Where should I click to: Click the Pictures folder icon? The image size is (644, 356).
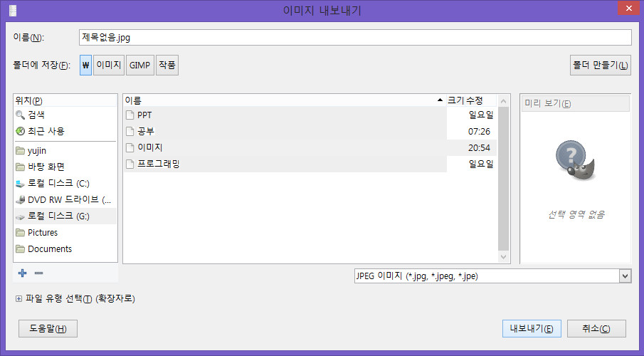pos(20,233)
